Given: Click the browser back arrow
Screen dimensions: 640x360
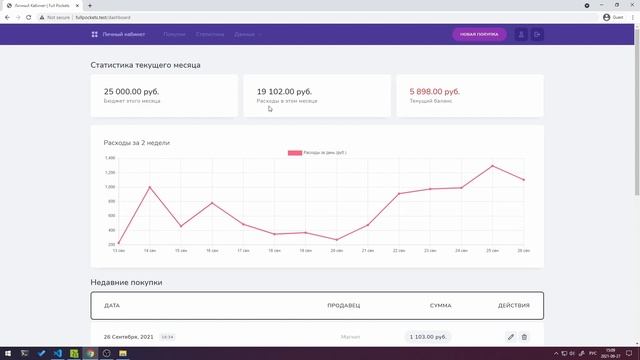Looking at the screenshot, I should click(7, 18).
